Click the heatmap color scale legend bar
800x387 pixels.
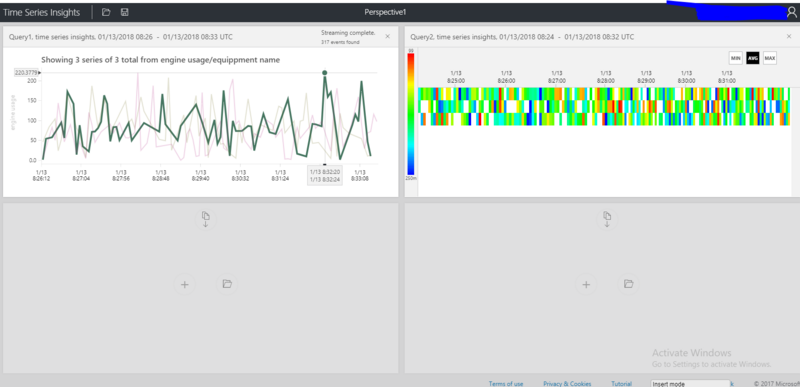point(411,114)
